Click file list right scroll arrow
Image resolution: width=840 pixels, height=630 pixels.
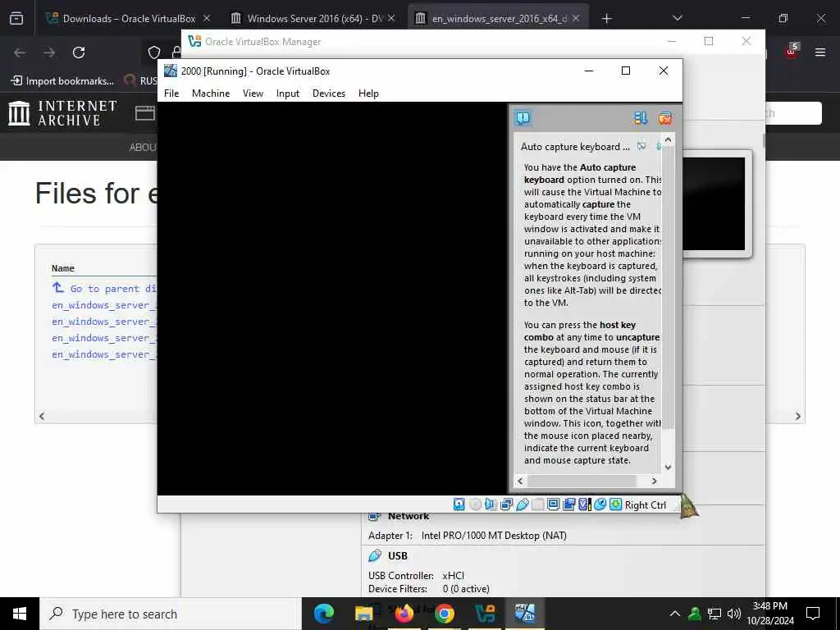pyautogui.click(x=797, y=416)
